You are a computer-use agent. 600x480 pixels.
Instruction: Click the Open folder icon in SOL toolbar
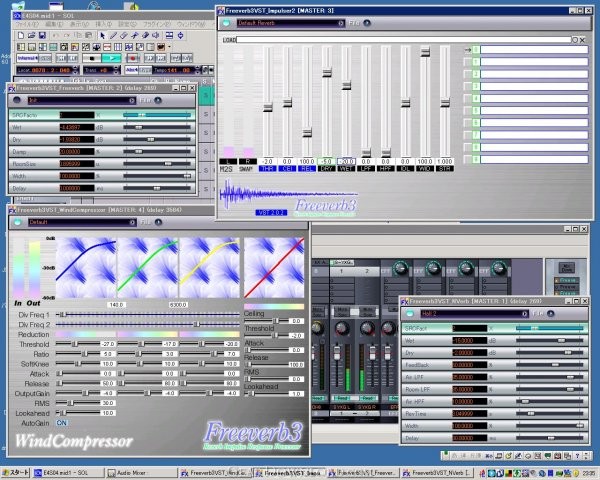click(x=31, y=35)
